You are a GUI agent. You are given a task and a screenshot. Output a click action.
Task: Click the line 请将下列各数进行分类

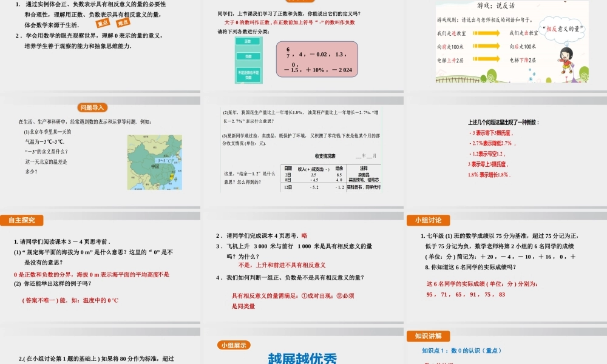[243, 32]
